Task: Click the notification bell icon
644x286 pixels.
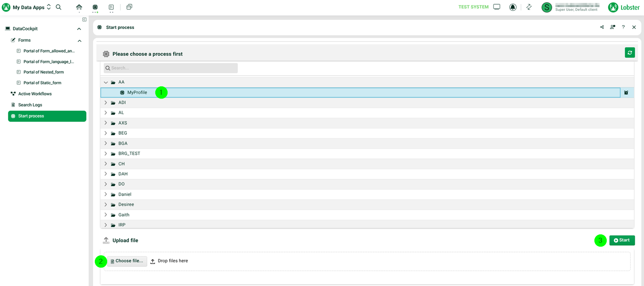Action: click(513, 7)
